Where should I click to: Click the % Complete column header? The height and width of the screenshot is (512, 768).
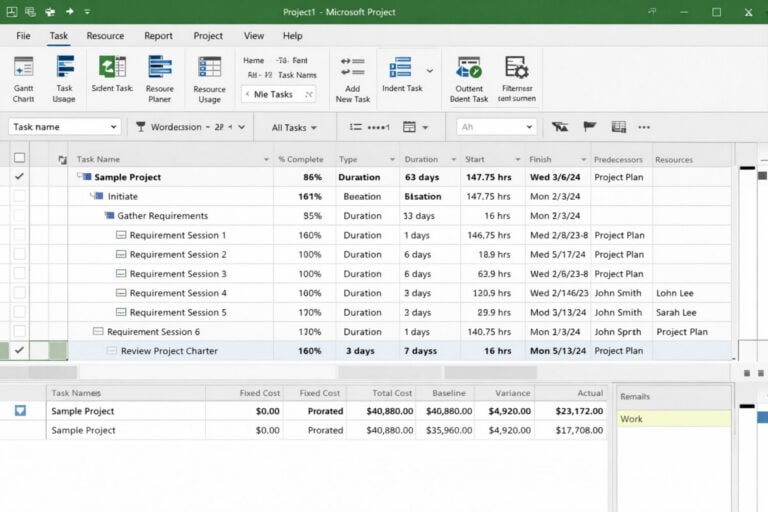click(x=301, y=159)
